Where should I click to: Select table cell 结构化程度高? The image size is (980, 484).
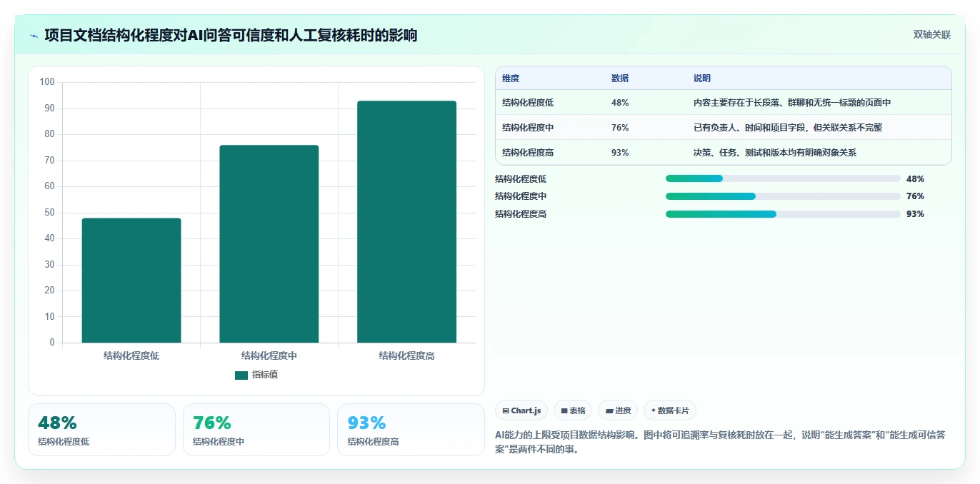pyautogui.click(x=528, y=153)
